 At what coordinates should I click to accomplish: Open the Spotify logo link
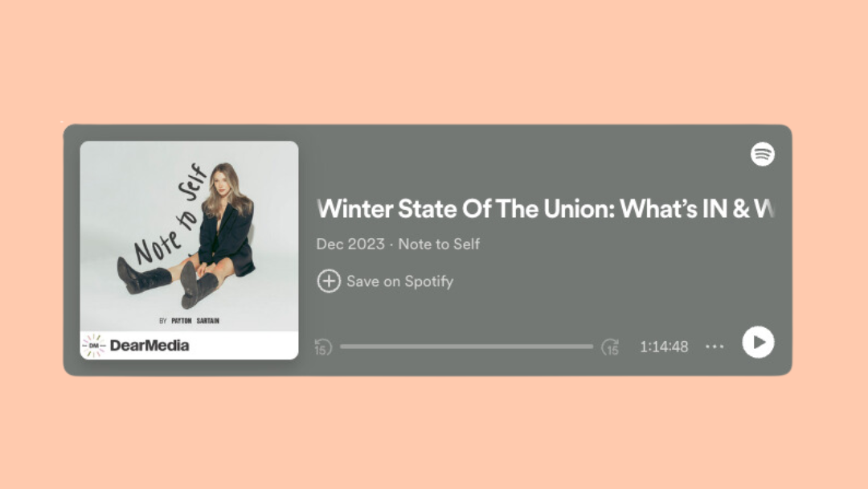762,154
